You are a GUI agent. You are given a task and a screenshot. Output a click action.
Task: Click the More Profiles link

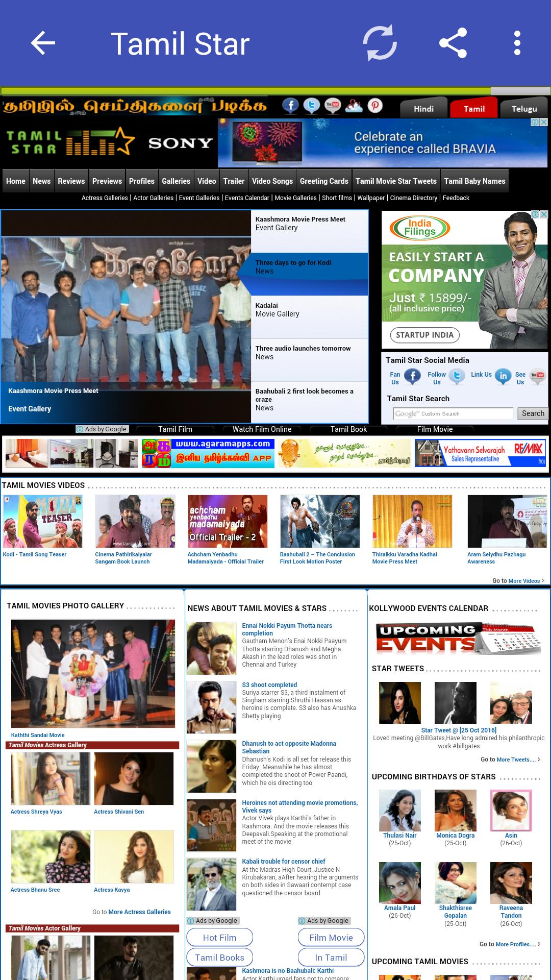coord(516,944)
